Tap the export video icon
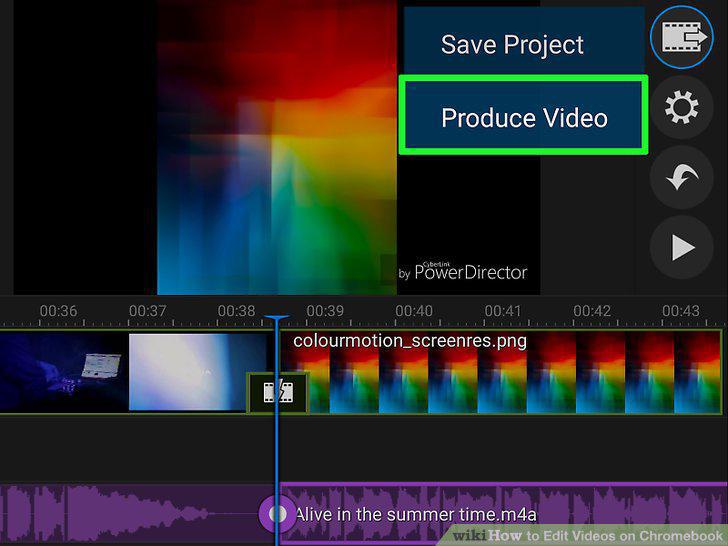 [682, 37]
